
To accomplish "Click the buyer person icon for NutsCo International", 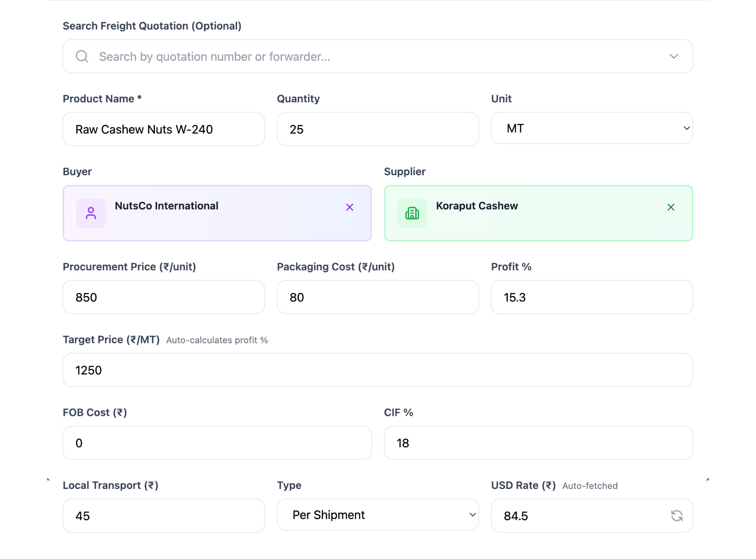I will pyautogui.click(x=91, y=213).
